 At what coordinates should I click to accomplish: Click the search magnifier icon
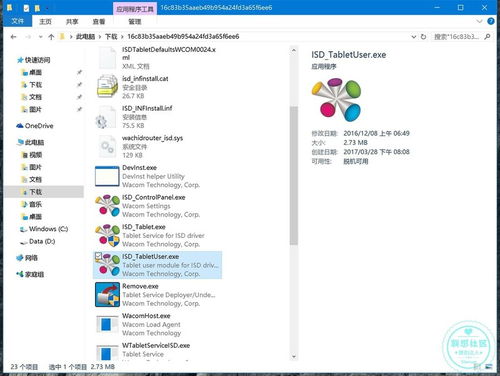(487, 37)
